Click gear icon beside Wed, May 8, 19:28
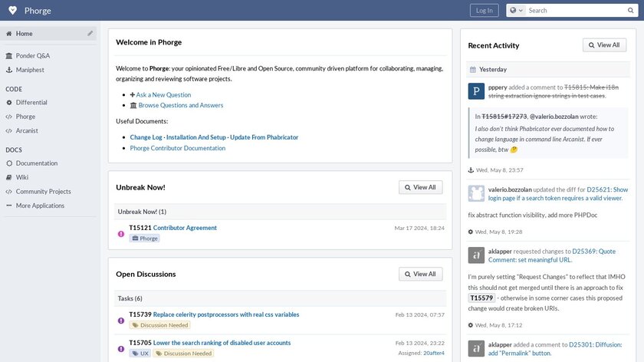Viewport: 644px width, 362px height. pos(471,232)
